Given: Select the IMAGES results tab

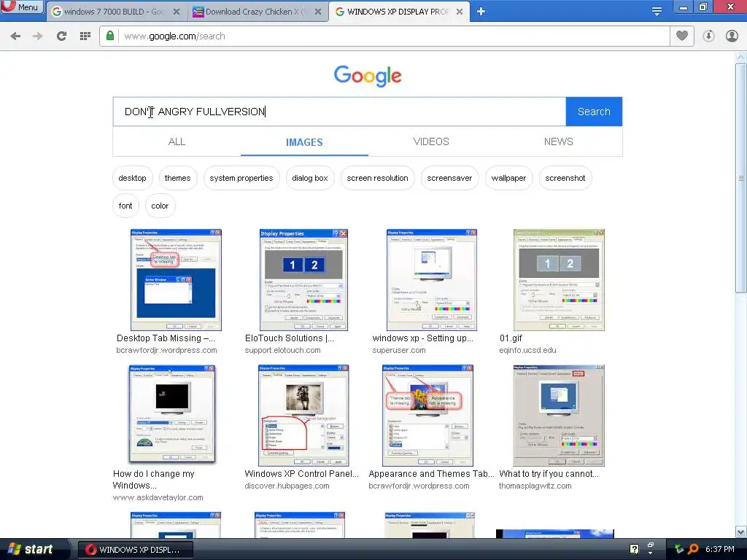Looking at the screenshot, I should (x=304, y=142).
